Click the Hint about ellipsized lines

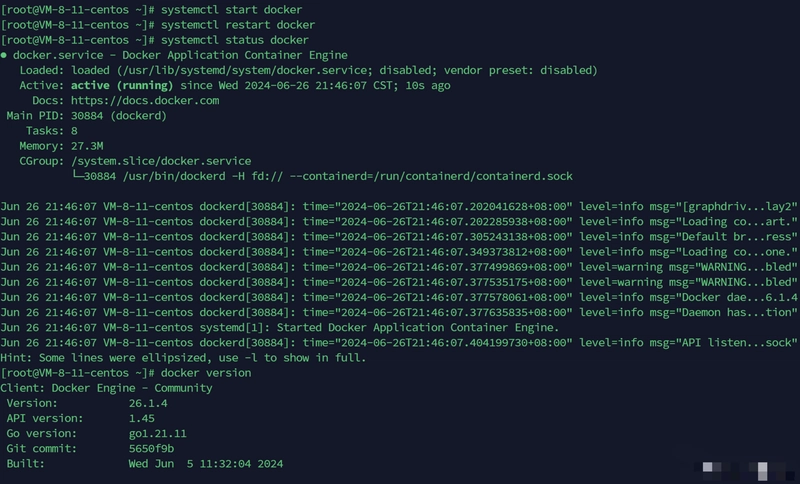pos(183,358)
